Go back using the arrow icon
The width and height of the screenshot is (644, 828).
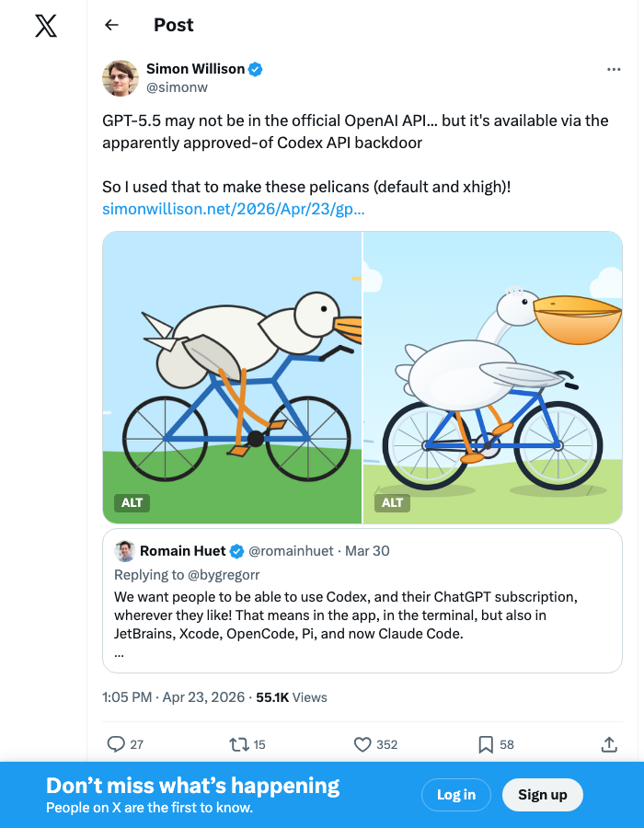click(x=112, y=25)
